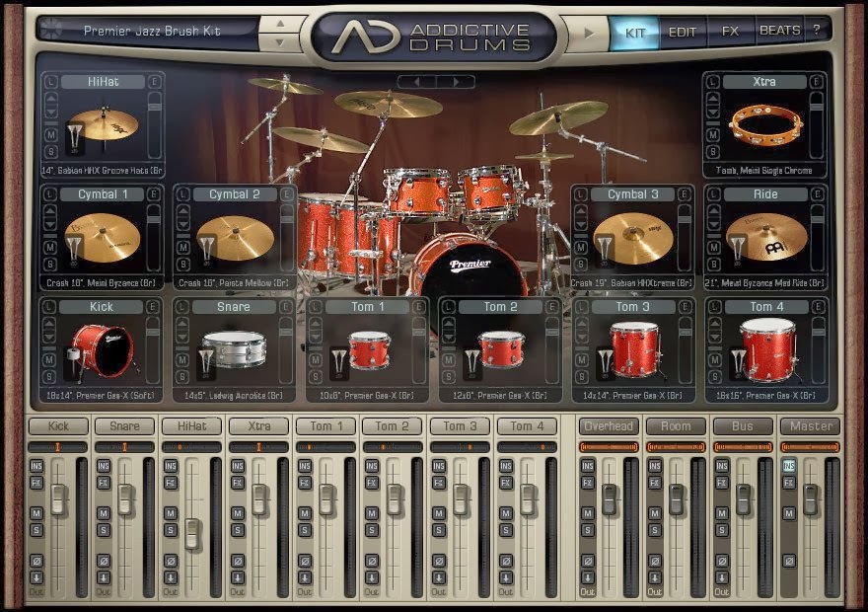This screenshot has height=612, width=868.
Task: Click the INS icon on the Overhead channel
Action: [587, 466]
